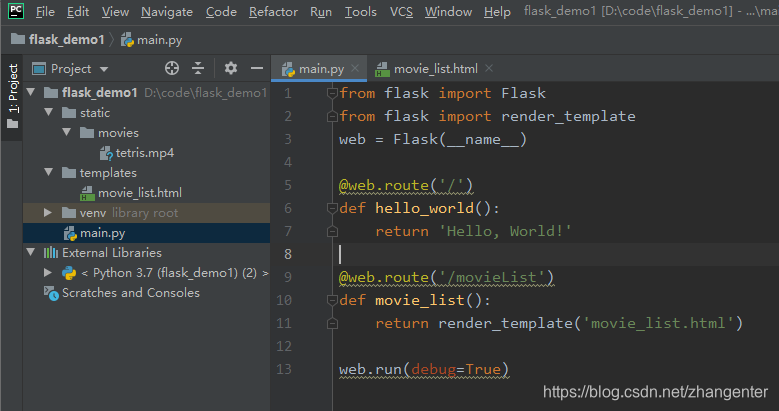Toggle fold marker on line 6 hello_world
Screen dimensions: 779x411
click(x=332, y=208)
